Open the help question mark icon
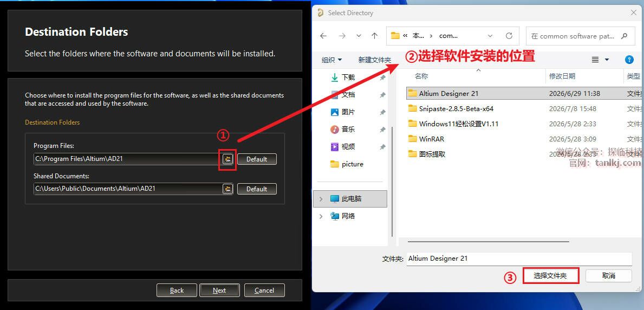 629,60
